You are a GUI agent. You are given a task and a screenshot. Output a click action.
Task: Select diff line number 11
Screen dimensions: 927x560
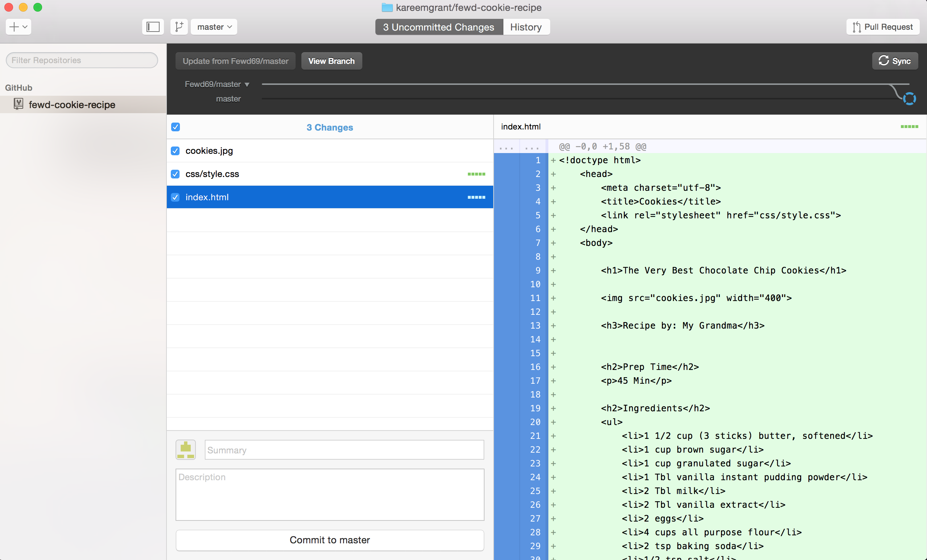point(535,298)
